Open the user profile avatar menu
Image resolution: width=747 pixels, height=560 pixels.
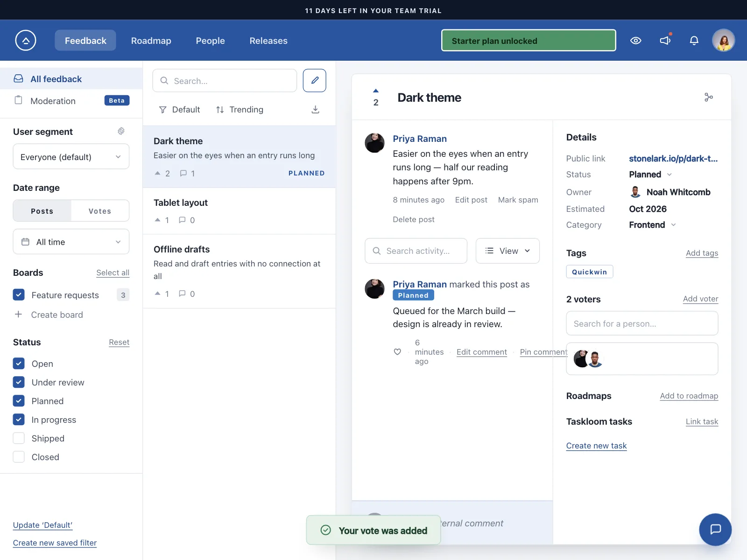pyautogui.click(x=723, y=41)
